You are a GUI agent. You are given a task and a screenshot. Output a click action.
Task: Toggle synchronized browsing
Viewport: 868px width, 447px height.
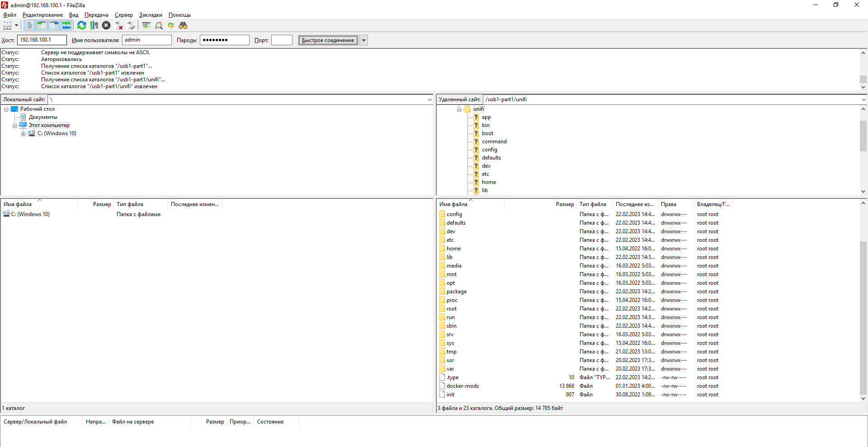[x=171, y=26]
